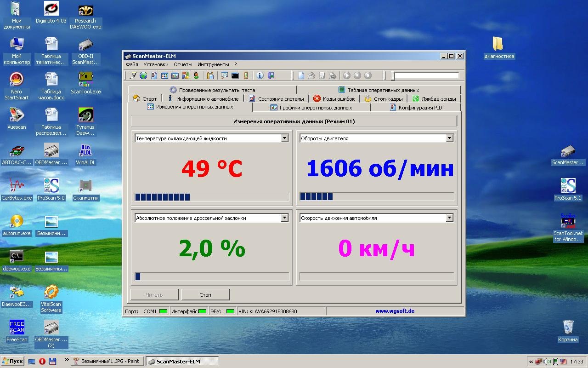Screen dimensions: 588x368
Task: Select the WinALDL desktop icon
Action: point(85,154)
